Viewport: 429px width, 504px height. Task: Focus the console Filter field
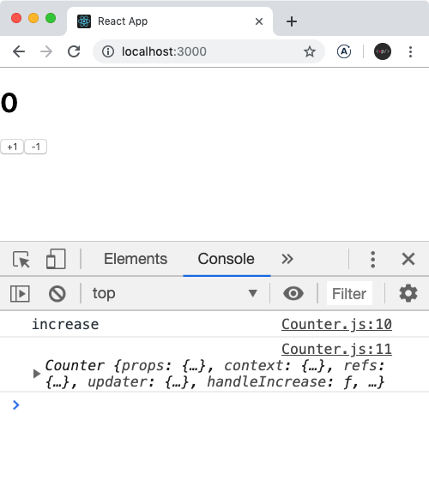(349, 293)
